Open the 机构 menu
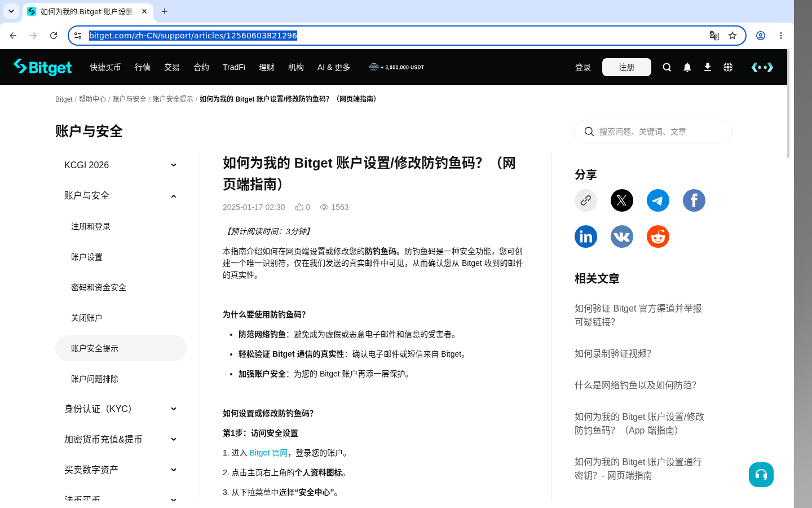The width and height of the screenshot is (812, 508). (296, 67)
